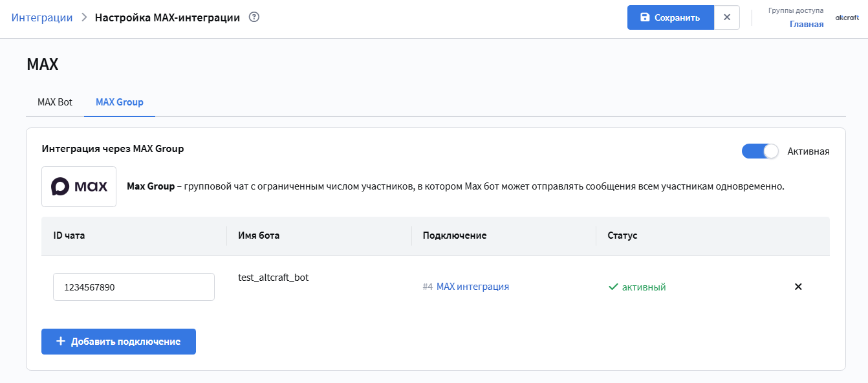Close settings with the X next to Сохранить
Image resolution: width=868 pixels, height=383 pixels.
(727, 17)
